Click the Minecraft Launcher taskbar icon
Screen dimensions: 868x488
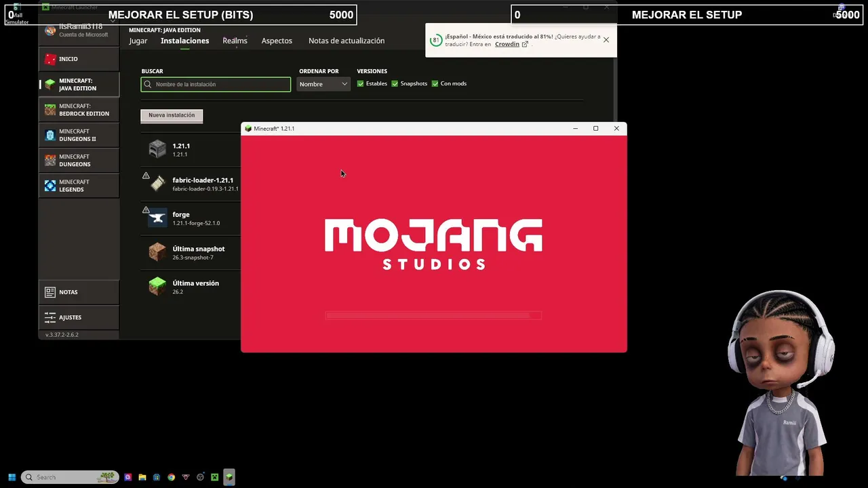pos(229,477)
